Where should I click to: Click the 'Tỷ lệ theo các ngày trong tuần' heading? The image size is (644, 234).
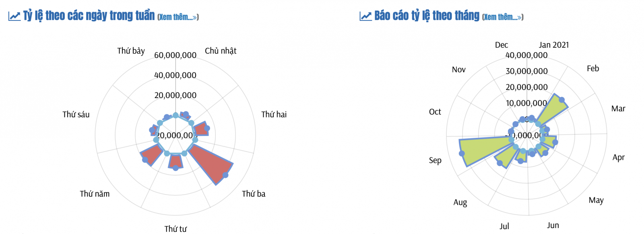click(x=89, y=16)
